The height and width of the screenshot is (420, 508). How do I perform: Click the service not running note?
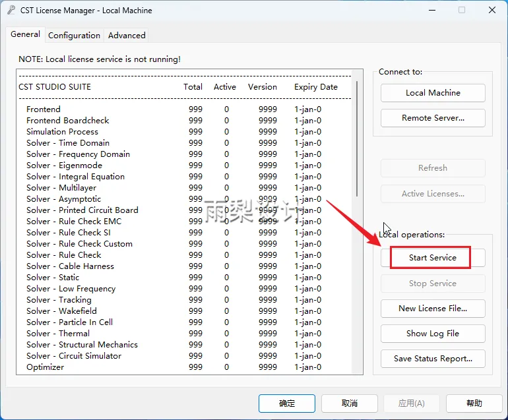tap(100, 59)
